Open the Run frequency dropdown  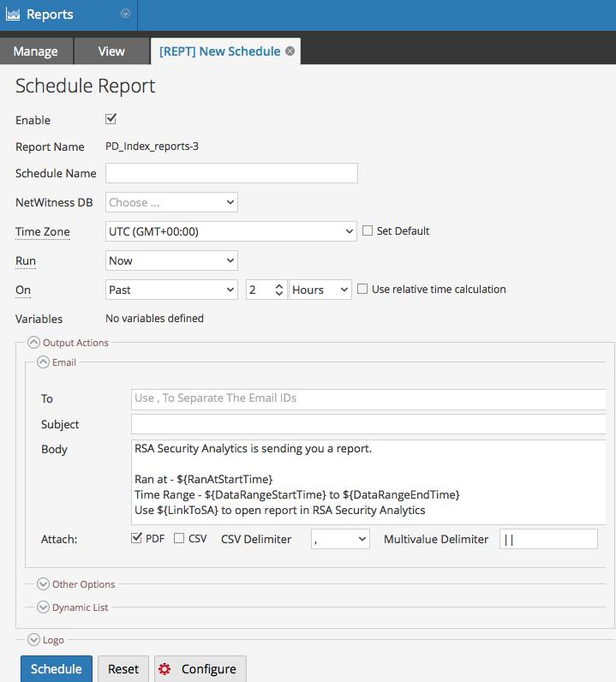(171, 260)
